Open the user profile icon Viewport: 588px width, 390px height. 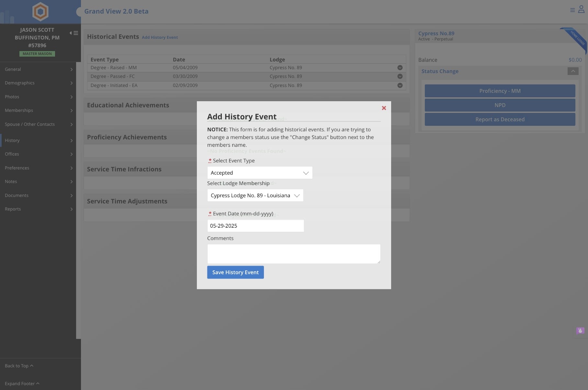click(581, 9)
